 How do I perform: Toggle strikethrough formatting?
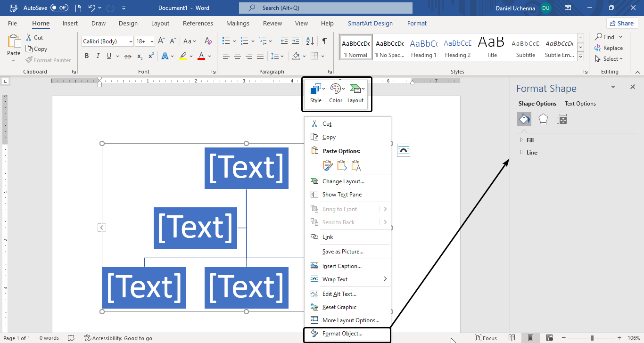pyautogui.click(x=127, y=56)
